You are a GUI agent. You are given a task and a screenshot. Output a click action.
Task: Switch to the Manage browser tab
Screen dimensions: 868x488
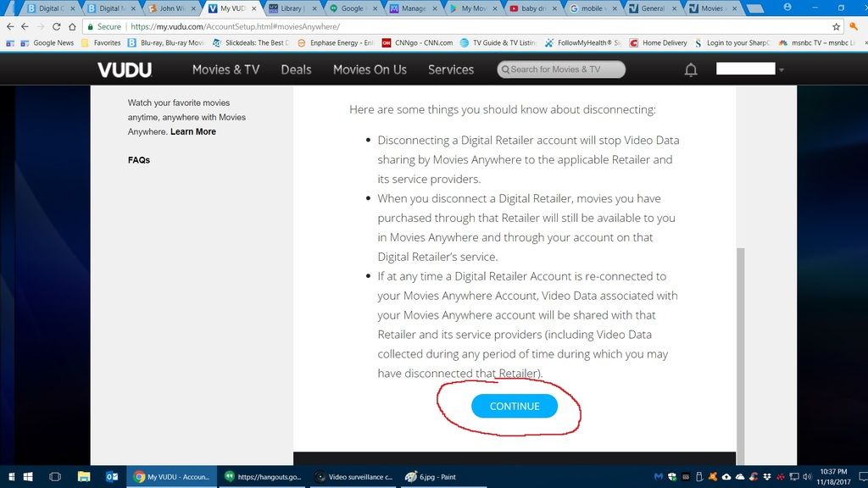412,8
